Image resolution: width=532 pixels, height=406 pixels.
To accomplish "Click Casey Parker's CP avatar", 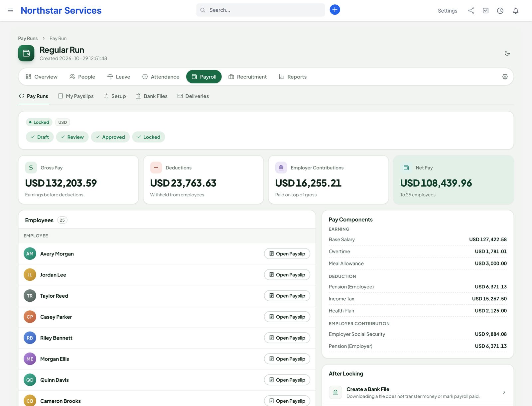I will click(30, 317).
